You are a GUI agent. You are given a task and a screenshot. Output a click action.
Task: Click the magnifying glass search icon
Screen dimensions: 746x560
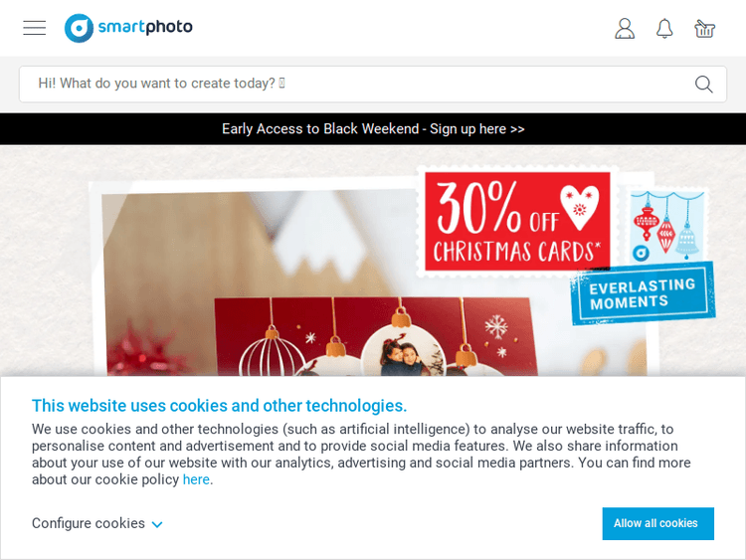click(x=703, y=84)
